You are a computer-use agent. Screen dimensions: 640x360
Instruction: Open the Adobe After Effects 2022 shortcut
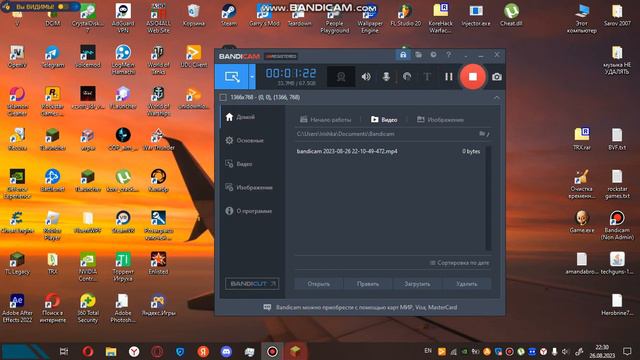click(17, 309)
